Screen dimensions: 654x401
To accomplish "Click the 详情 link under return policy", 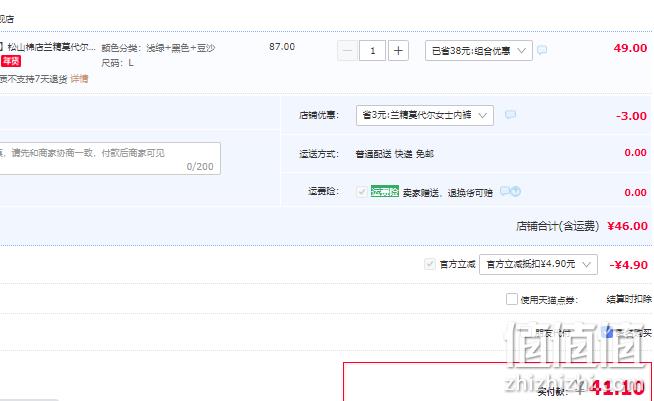I will pos(79,79).
